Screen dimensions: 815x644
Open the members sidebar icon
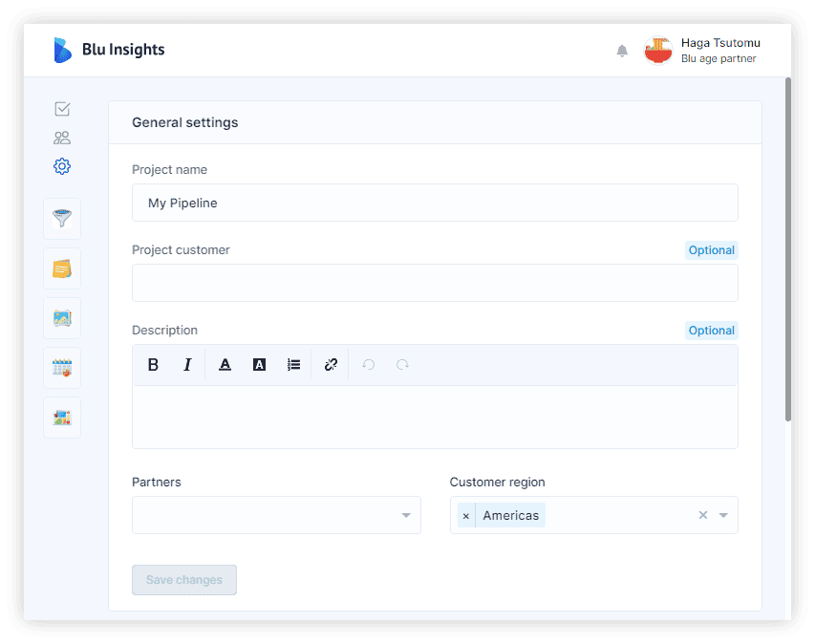(x=62, y=138)
